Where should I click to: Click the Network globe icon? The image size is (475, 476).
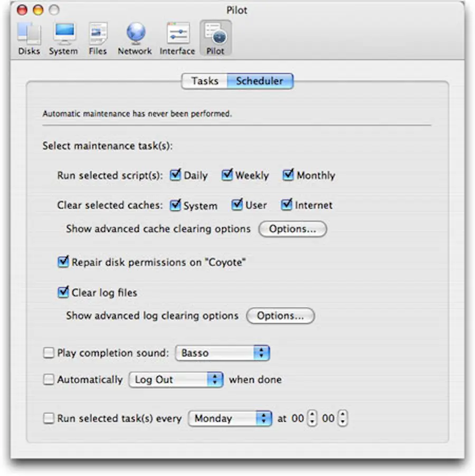pyautogui.click(x=135, y=34)
